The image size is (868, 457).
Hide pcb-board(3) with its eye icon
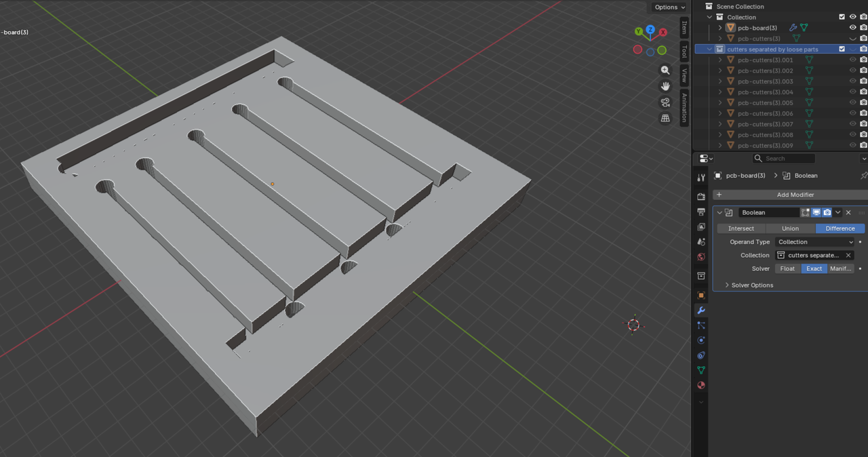point(853,28)
